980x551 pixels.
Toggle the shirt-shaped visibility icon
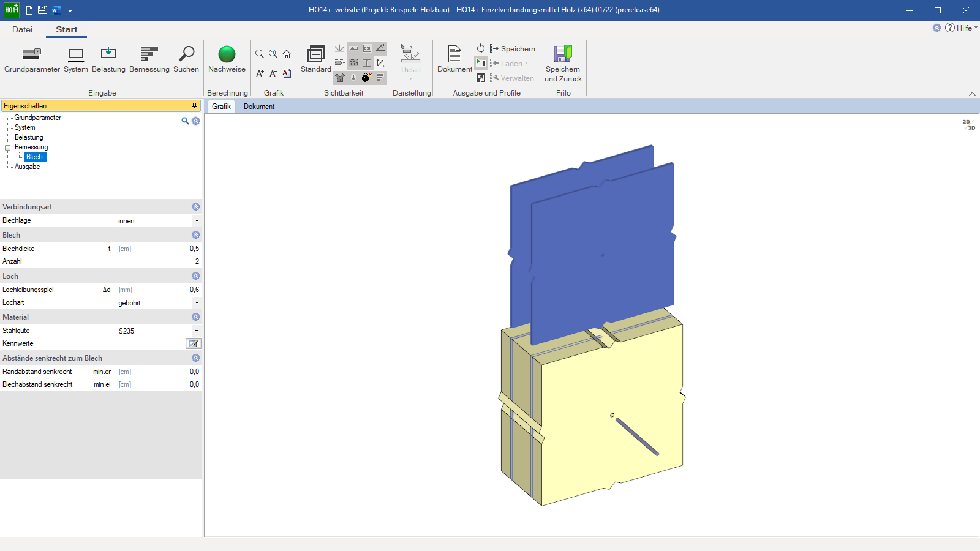tap(340, 78)
